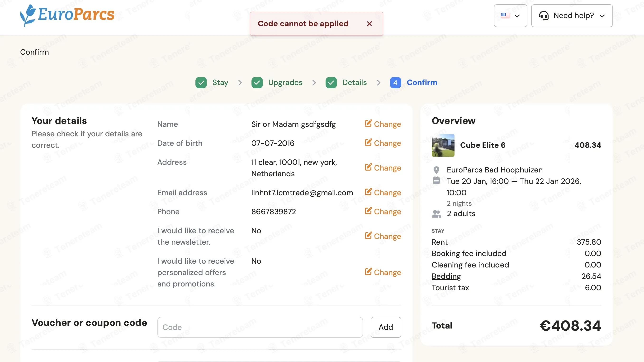Click the '2 nights' text
This screenshot has width=644, height=362.
tap(459, 203)
